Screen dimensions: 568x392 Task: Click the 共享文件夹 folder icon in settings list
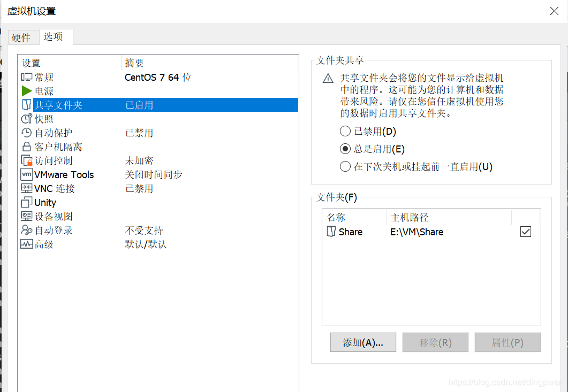coord(26,105)
